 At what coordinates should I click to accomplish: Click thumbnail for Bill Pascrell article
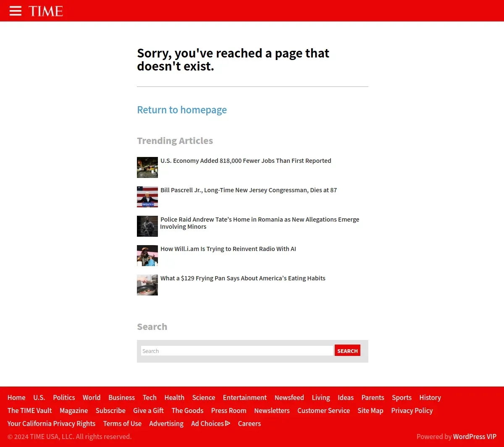(x=147, y=197)
